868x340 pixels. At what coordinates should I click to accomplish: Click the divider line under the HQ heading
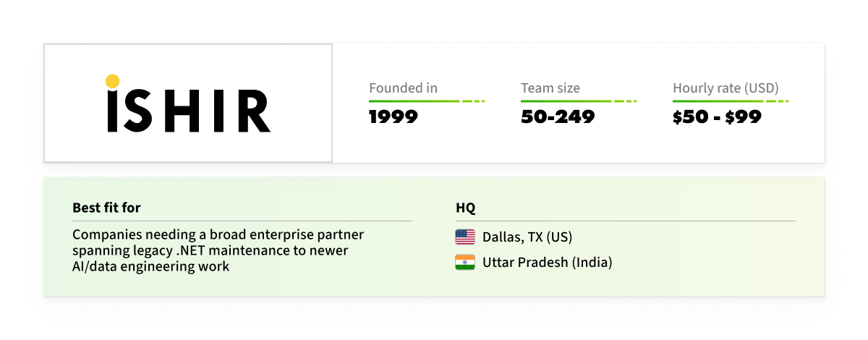coord(626,221)
